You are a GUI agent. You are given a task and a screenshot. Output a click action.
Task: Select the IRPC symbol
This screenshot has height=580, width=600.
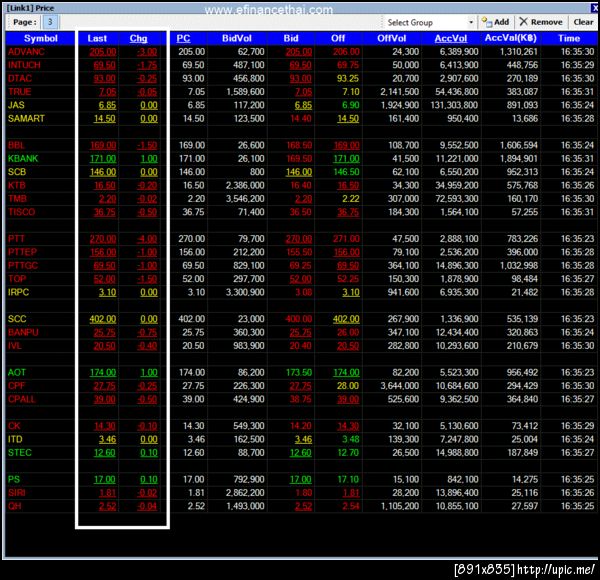tap(18, 292)
